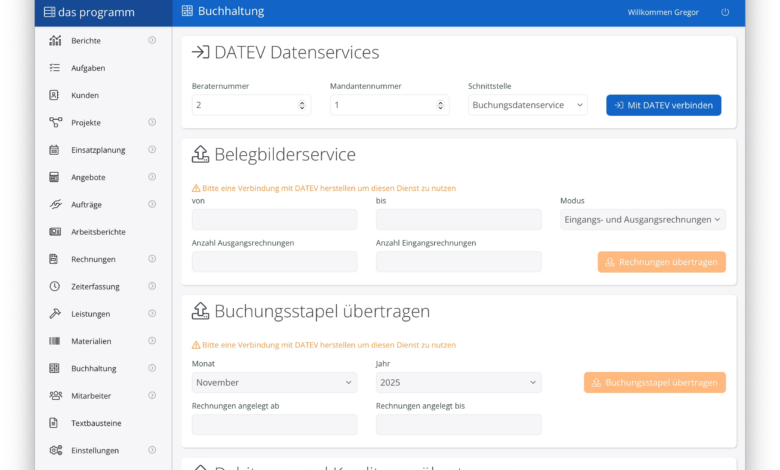Click the Einsatzplanung calendar icon
The width and height of the screenshot is (780, 470).
(55, 150)
